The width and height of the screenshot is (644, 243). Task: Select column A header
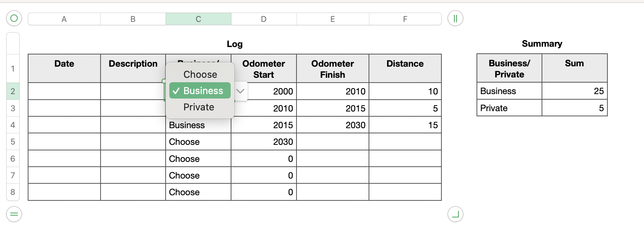point(64,19)
